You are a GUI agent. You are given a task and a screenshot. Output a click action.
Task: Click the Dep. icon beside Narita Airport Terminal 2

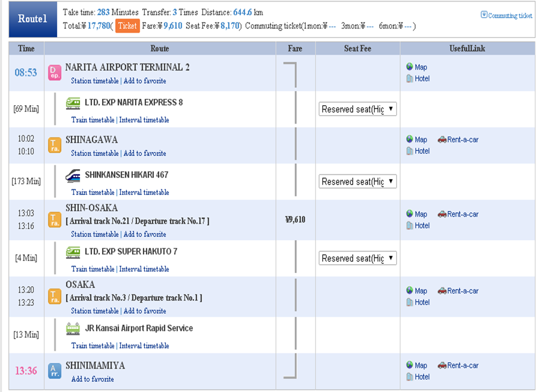54,72
